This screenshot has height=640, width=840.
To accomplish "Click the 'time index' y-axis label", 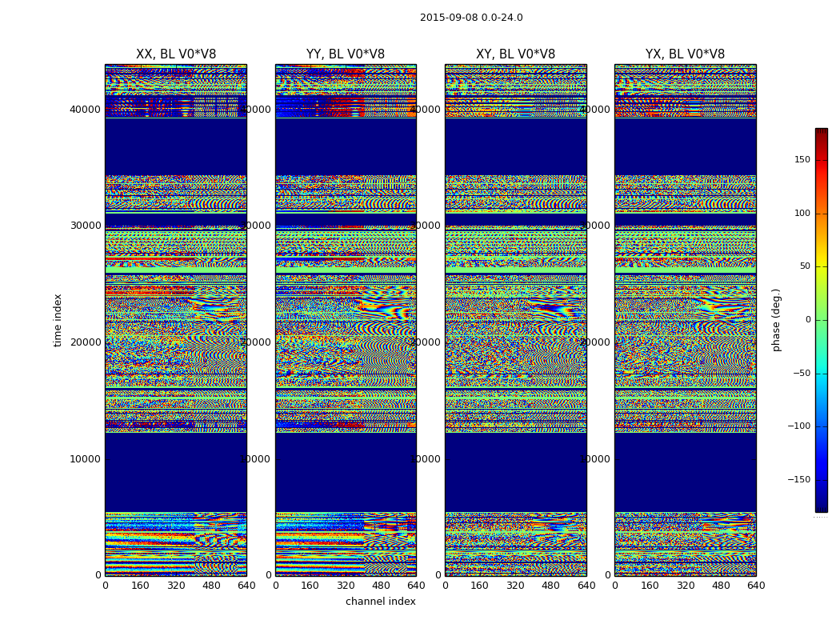I will [x=58, y=320].
